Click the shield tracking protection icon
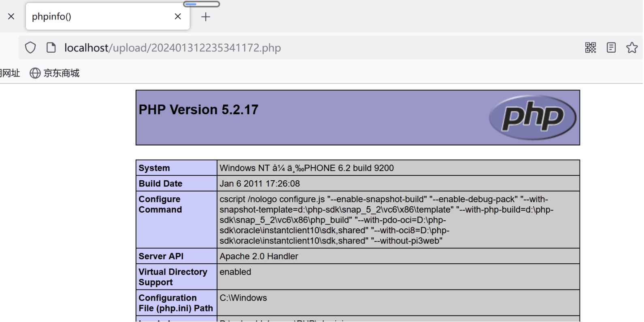 click(30, 48)
